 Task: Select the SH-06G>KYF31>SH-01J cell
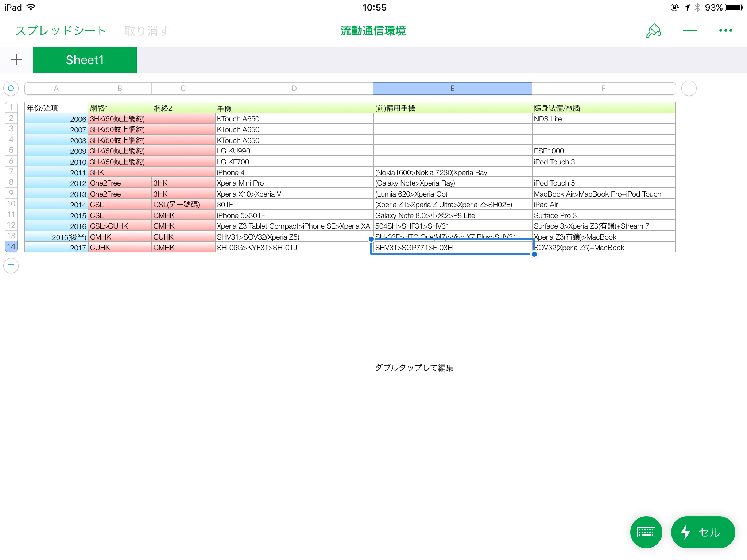click(294, 248)
